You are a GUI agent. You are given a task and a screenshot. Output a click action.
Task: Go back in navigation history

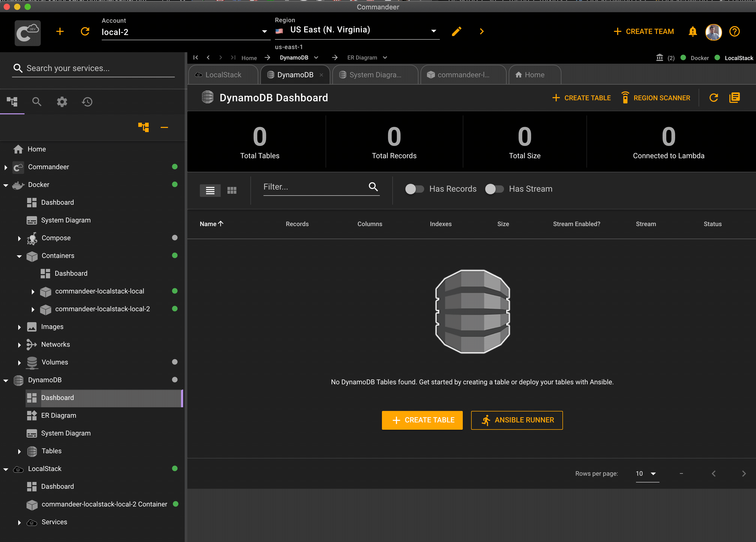[x=208, y=57]
